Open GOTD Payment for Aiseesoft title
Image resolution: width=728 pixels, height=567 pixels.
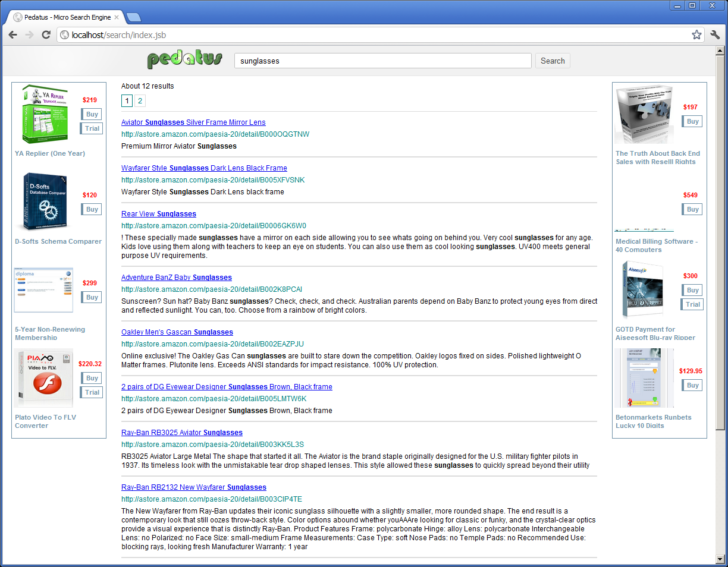pyautogui.click(x=655, y=333)
